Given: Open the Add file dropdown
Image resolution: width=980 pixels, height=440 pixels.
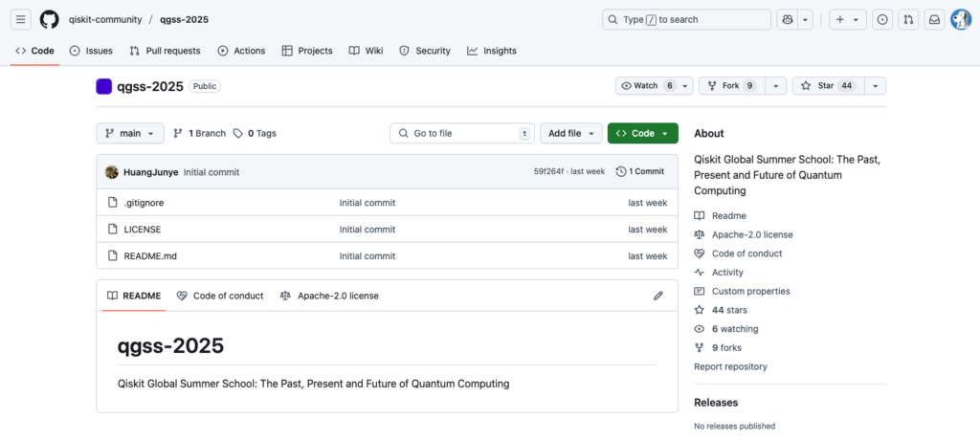Looking at the screenshot, I should (571, 133).
